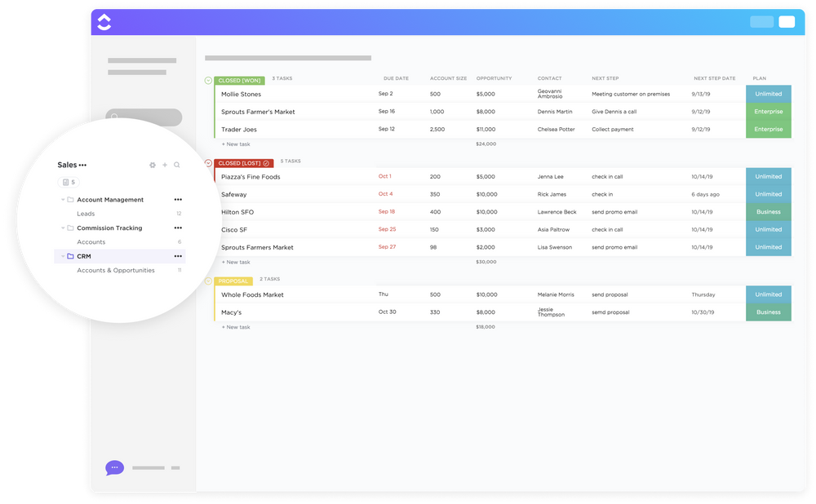Select the Accounts & Opportunities list

pos(116,270)
